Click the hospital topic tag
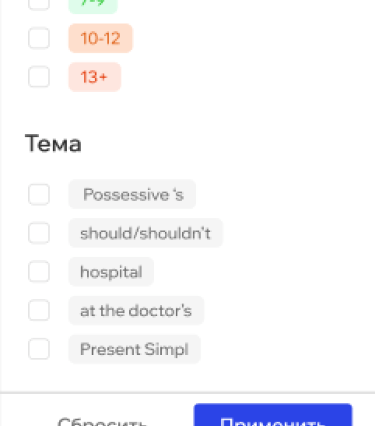Image resolution: width=375 pixels, height=426 pixels. 111,272
